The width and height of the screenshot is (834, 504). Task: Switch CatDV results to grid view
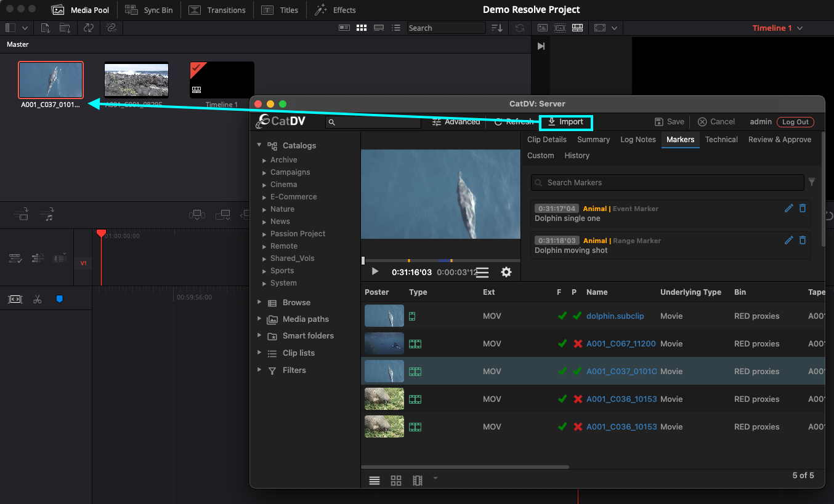pos(396,481)
